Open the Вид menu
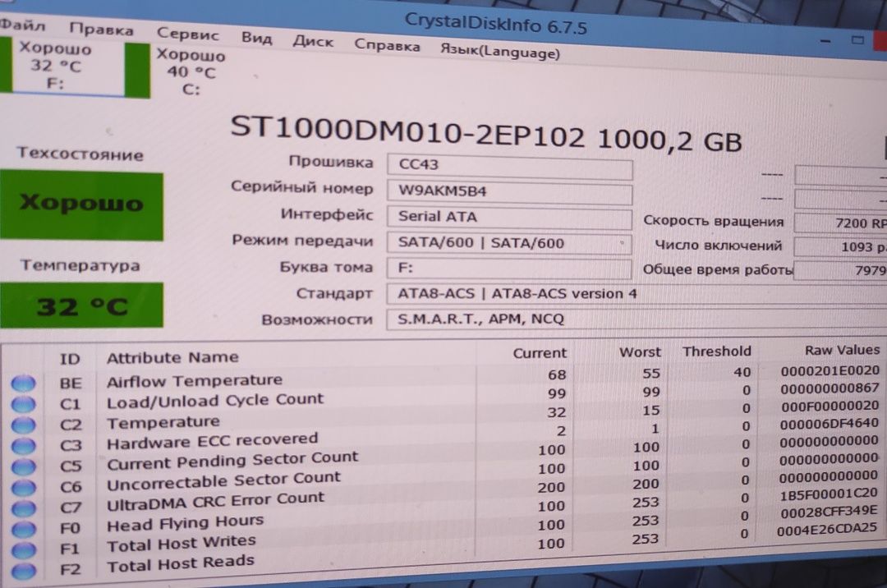887x588 pixels. point(256,39)
